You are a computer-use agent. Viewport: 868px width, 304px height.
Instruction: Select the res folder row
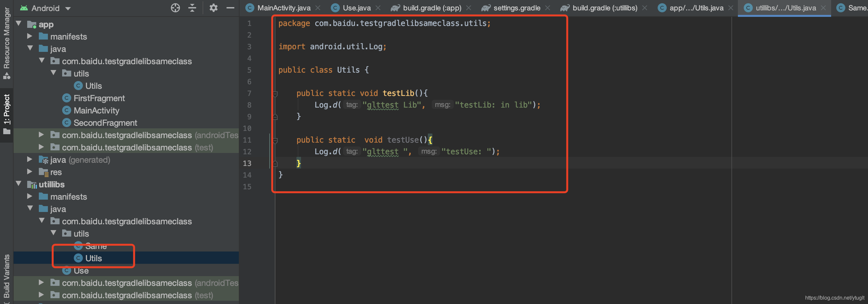coord(126,172)
